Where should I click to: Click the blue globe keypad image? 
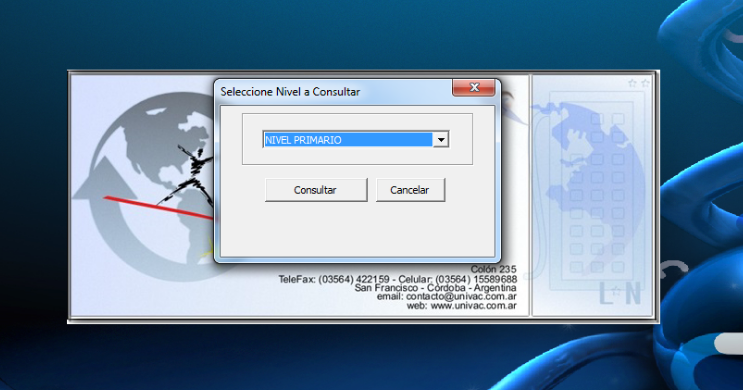click(x=591, y=190)
